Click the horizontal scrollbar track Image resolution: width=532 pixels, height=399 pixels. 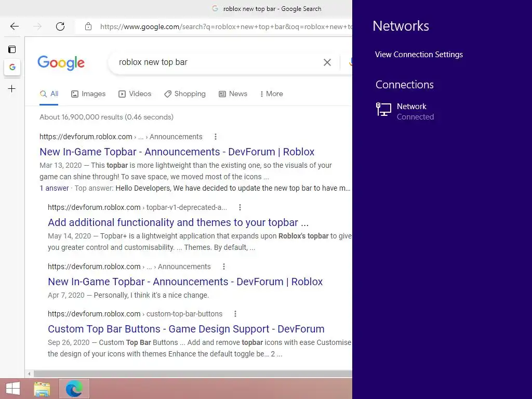tap(193, 374)
